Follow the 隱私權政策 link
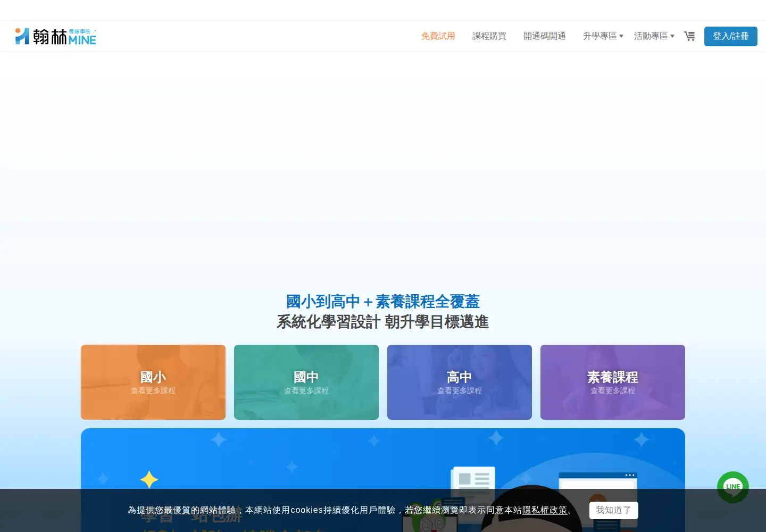 click(545, 510)
